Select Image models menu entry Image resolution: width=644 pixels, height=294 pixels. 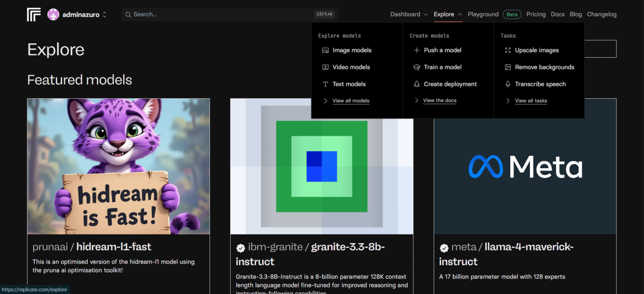352,50
